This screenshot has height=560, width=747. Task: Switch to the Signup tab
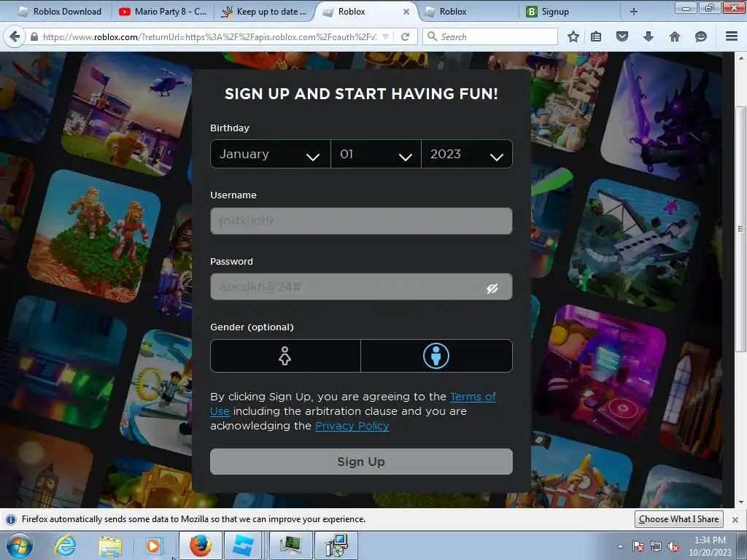point(569,12)
